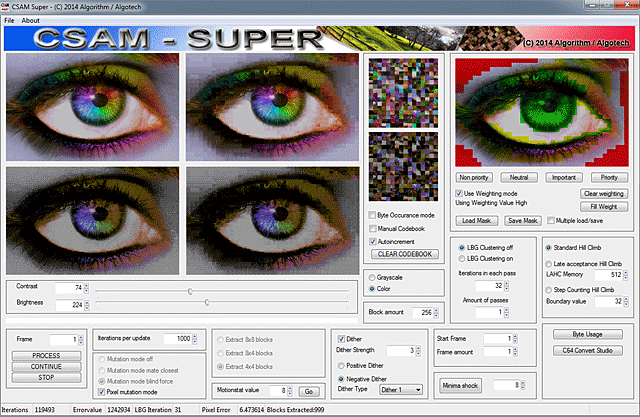
Task: Click the Frame amount spinner arrows
Action: click(515, 352)
